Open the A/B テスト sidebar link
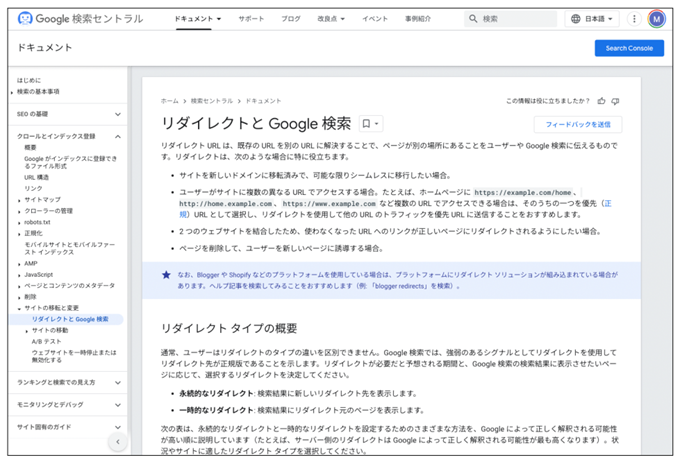 click(x=46, y=341)
